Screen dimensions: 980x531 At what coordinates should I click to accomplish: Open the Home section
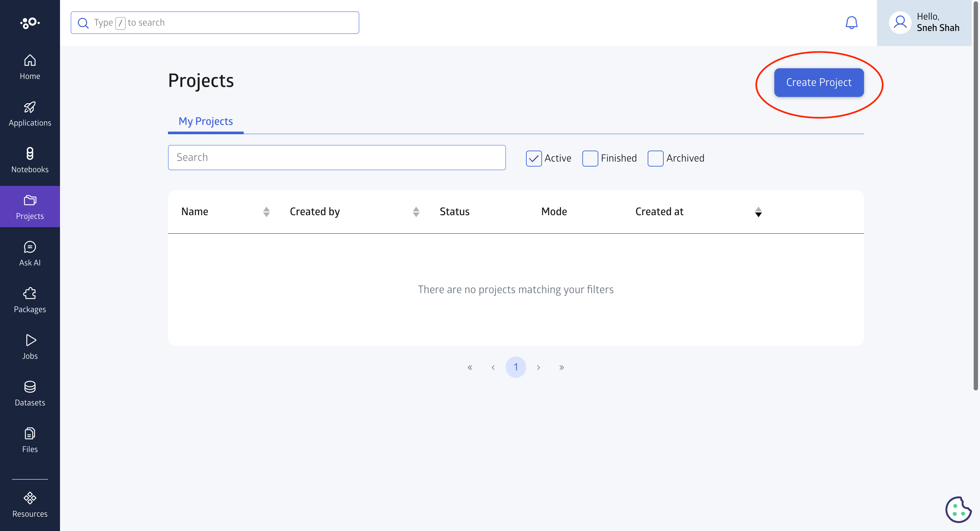(x=30, y=67)
